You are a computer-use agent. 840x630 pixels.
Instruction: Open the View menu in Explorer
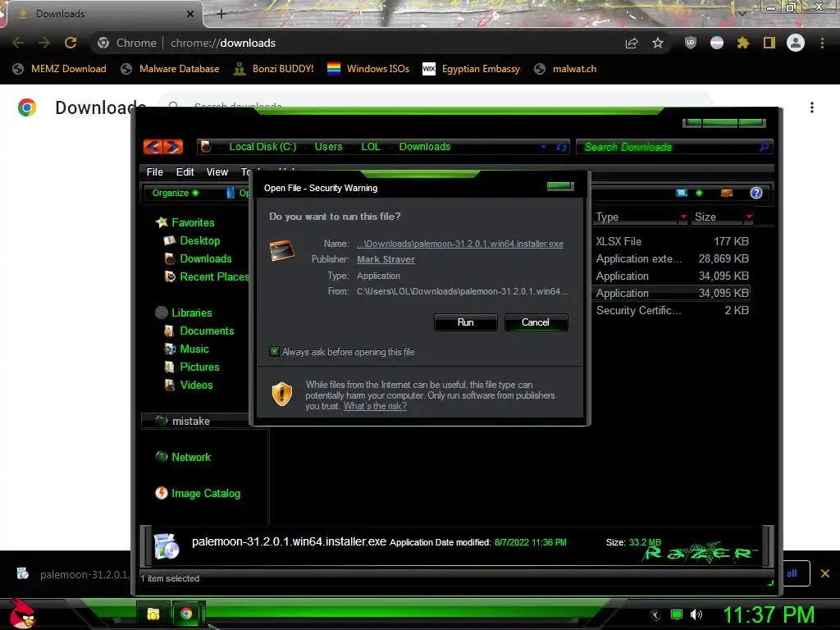[217, 172]
